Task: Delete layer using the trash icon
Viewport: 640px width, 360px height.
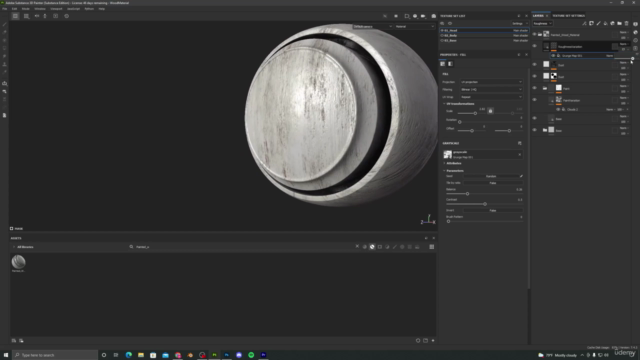Action: point(627,24)
